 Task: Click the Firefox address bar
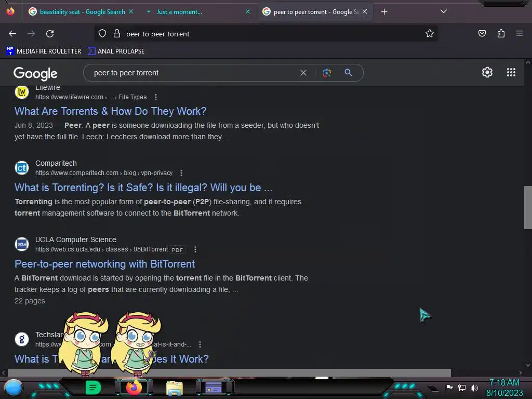click(x=265, y=34)
